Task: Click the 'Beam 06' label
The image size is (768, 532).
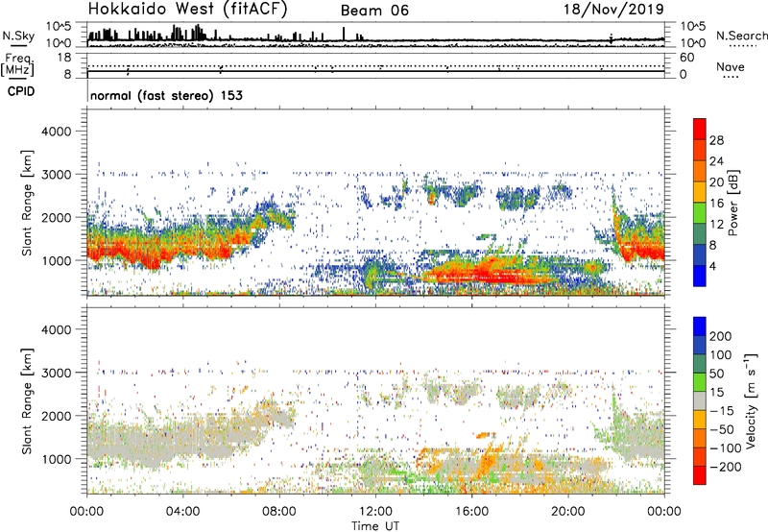Action: [374, 11]
